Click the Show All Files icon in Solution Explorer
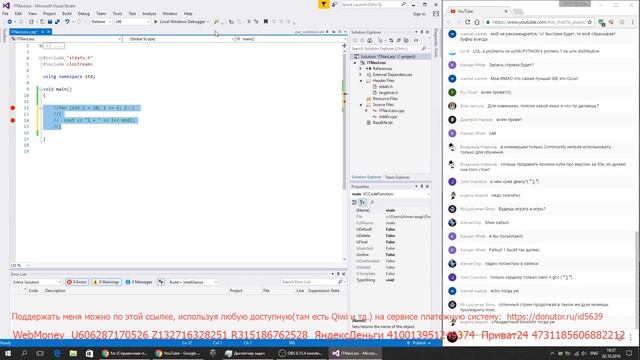 406,40
